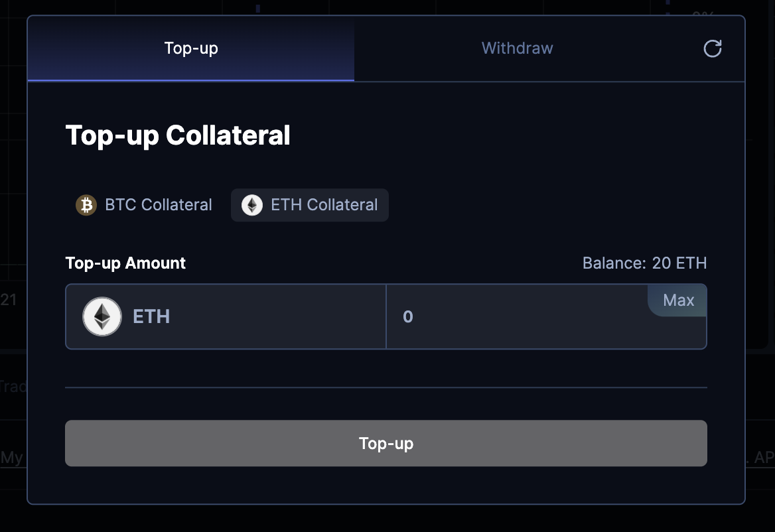Click the Top-up Amount label
Screen dimensions: 775x532
[x=125, y=263]
